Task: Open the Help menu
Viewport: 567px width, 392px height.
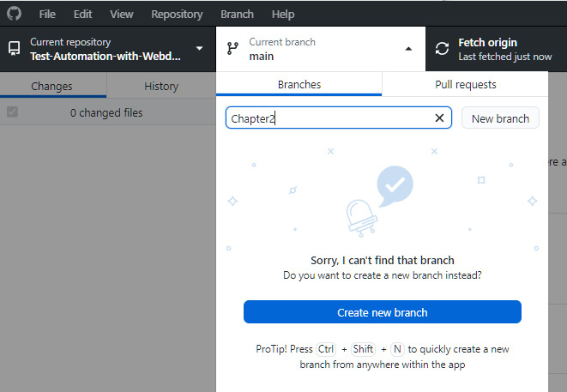Action: pyautogui.click(x=283, y=14)
